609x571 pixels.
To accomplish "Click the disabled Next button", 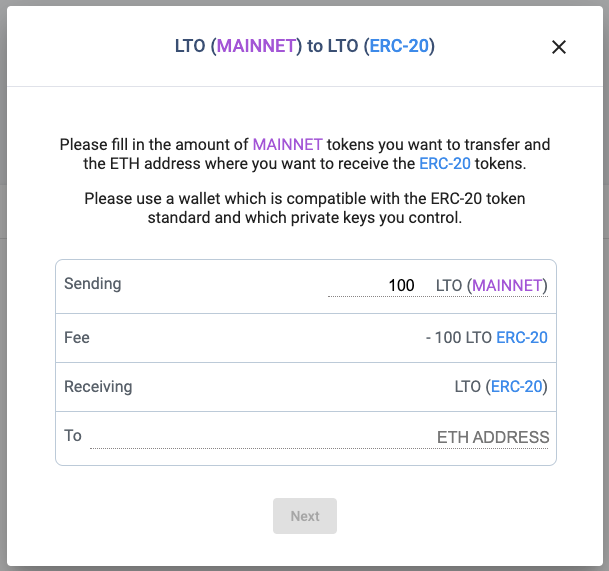I will tap(305, 516).
